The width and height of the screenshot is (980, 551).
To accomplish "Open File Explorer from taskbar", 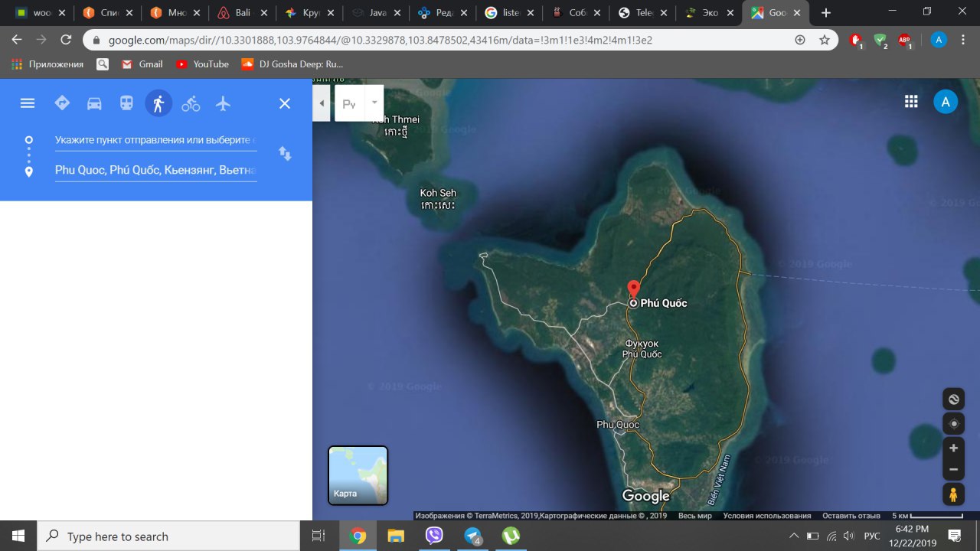I will coord(396,536).
